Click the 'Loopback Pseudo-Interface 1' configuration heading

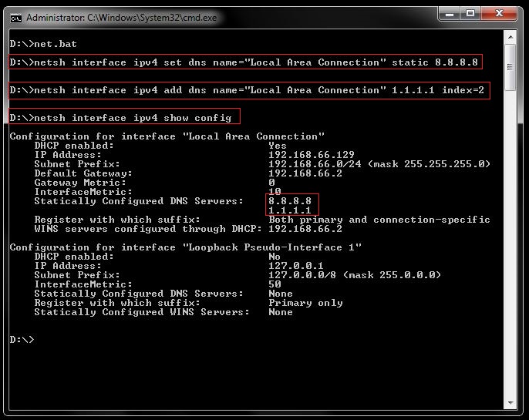(186, 247)
